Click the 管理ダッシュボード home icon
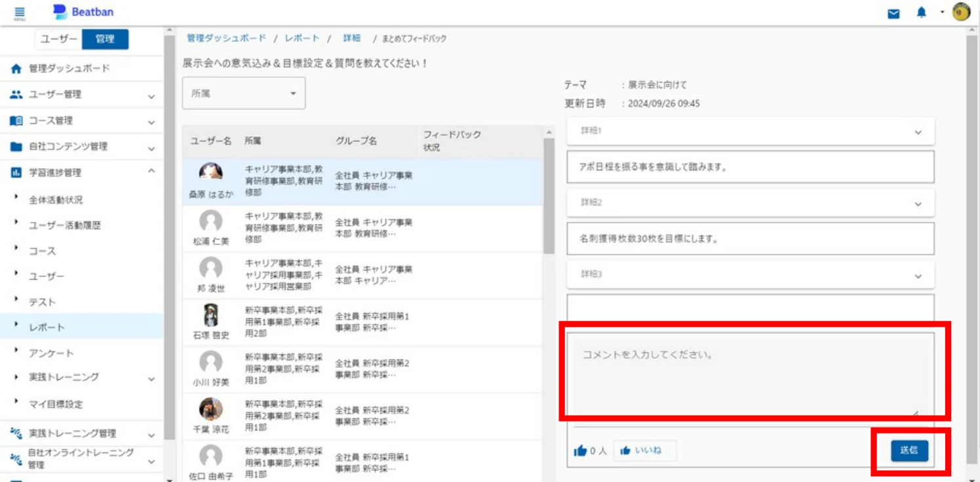The width and height of the screenshot is (980, 482). 16,69
